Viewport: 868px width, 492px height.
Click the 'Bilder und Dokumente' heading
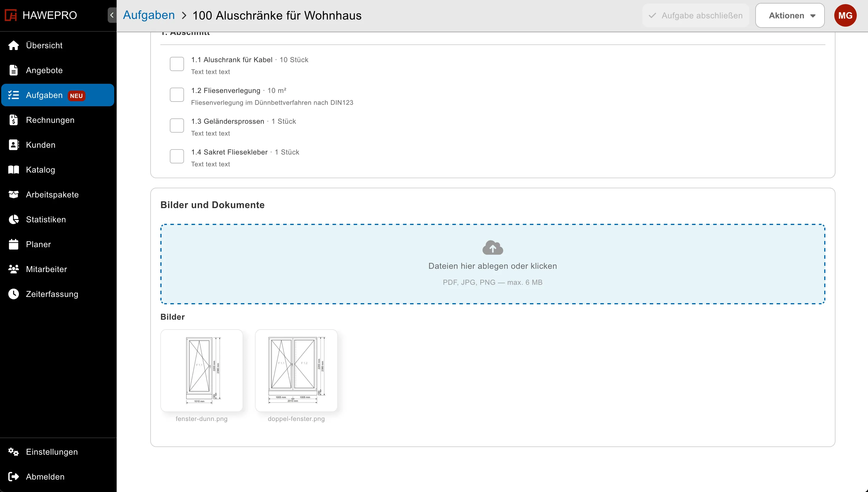pos(212,205)
